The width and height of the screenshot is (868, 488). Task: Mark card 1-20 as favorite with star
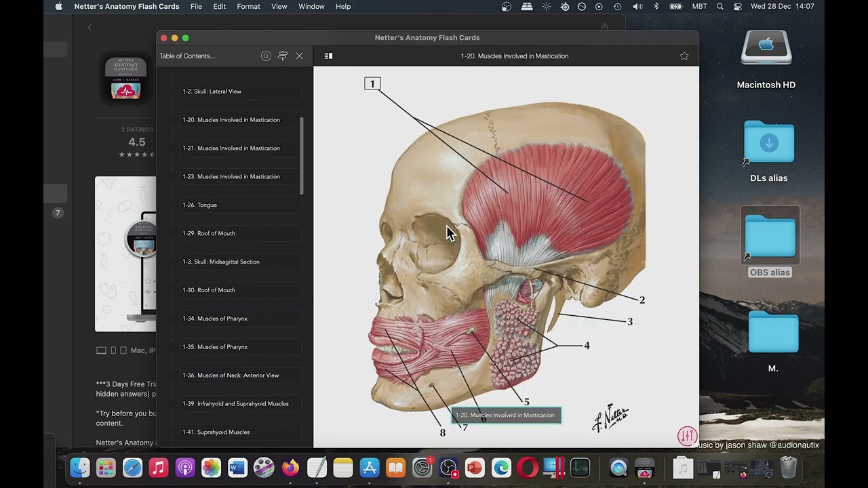[684, 56]
